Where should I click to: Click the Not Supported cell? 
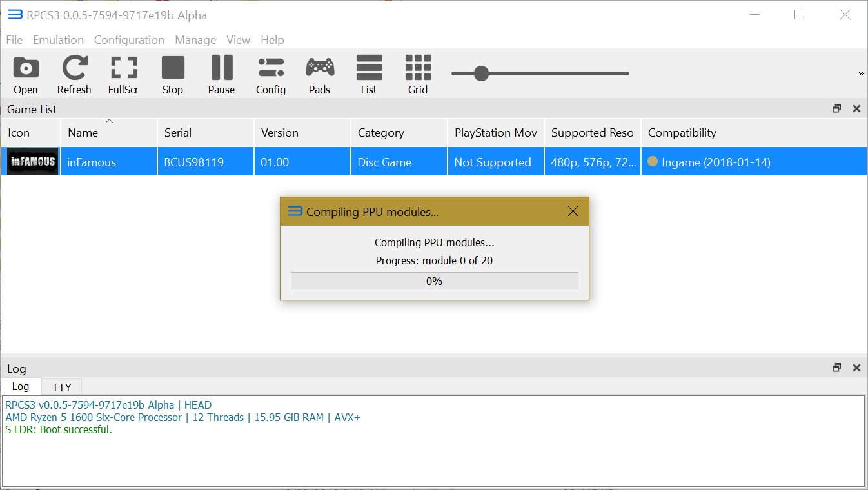pyautogui.click(x=496, y=162)
